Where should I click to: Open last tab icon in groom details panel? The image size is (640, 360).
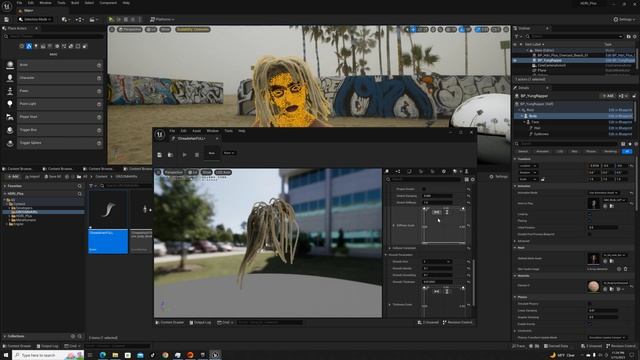[x=467, y=171]
